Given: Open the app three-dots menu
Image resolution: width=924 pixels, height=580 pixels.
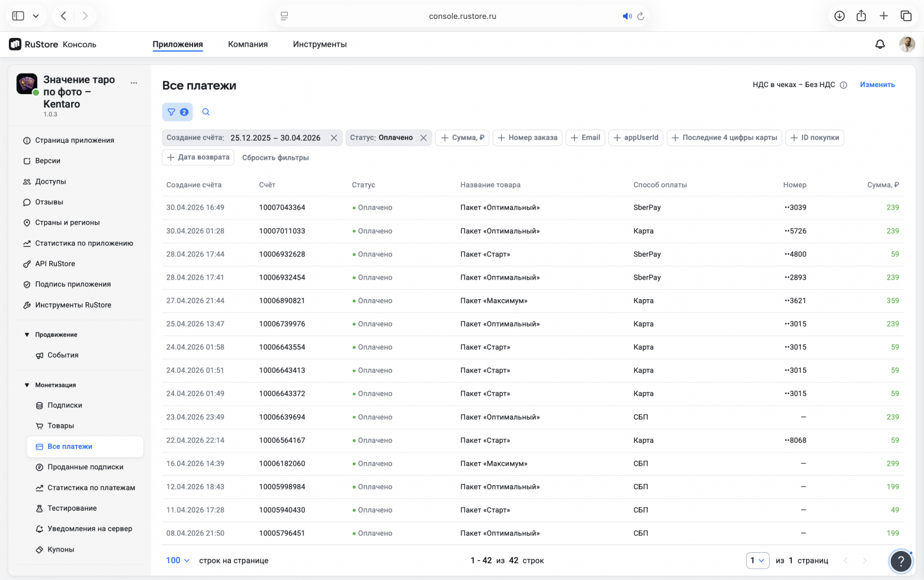Looking at the screenshot, I should pos(134,83).
